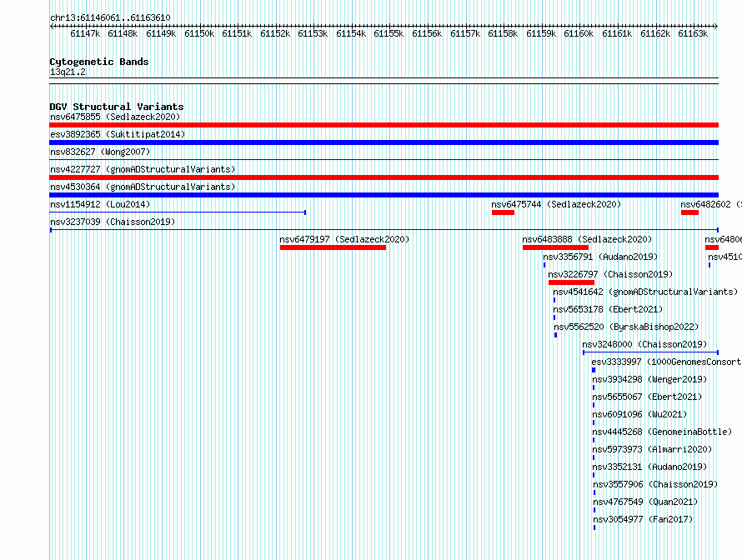742x560 pixels.
Task: Click the 61150k ruler tick label
Action: pyautogui.click(x=199, y=33)
